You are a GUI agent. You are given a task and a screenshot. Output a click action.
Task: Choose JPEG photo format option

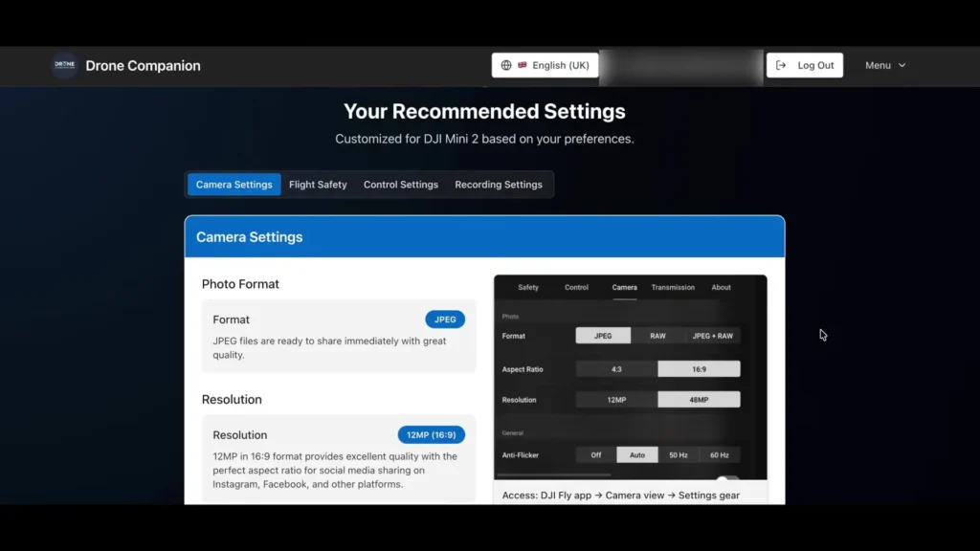coord(603,336)
